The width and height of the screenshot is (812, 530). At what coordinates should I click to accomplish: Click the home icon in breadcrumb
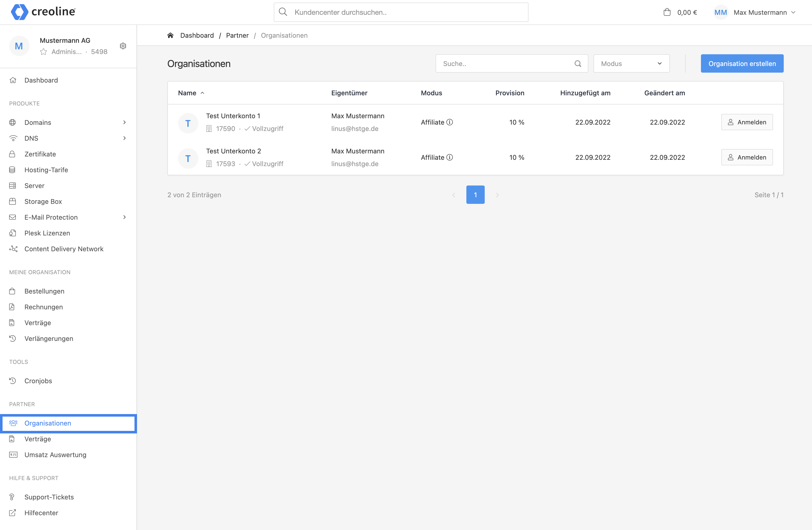pyautogui.click(x=171, y=35)
